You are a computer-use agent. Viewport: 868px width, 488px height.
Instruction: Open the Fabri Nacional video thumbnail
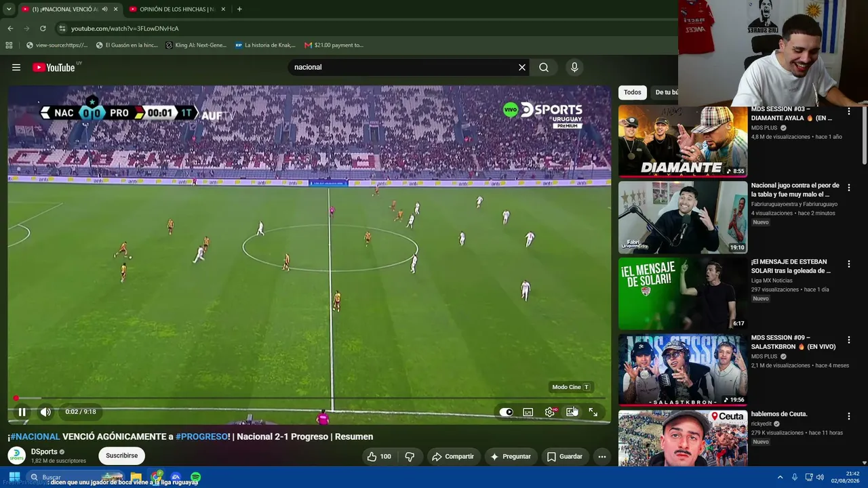(683, 217)
